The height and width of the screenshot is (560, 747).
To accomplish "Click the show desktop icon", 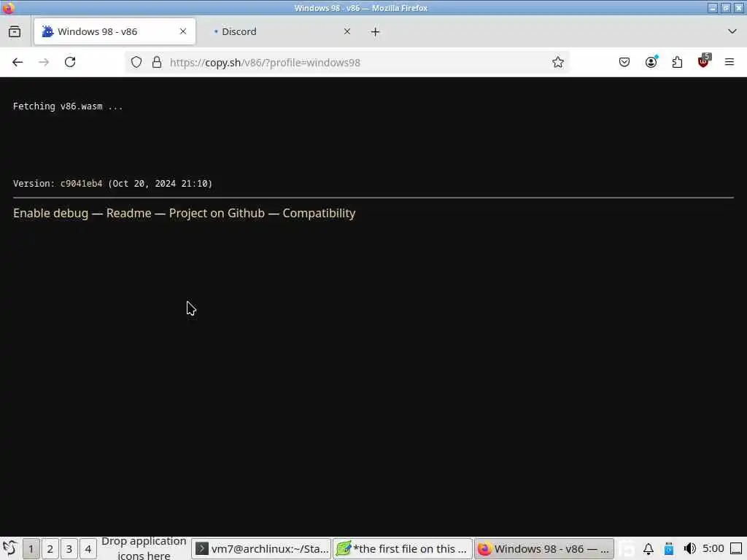I will pyautogui.click(x=736, y=549).
